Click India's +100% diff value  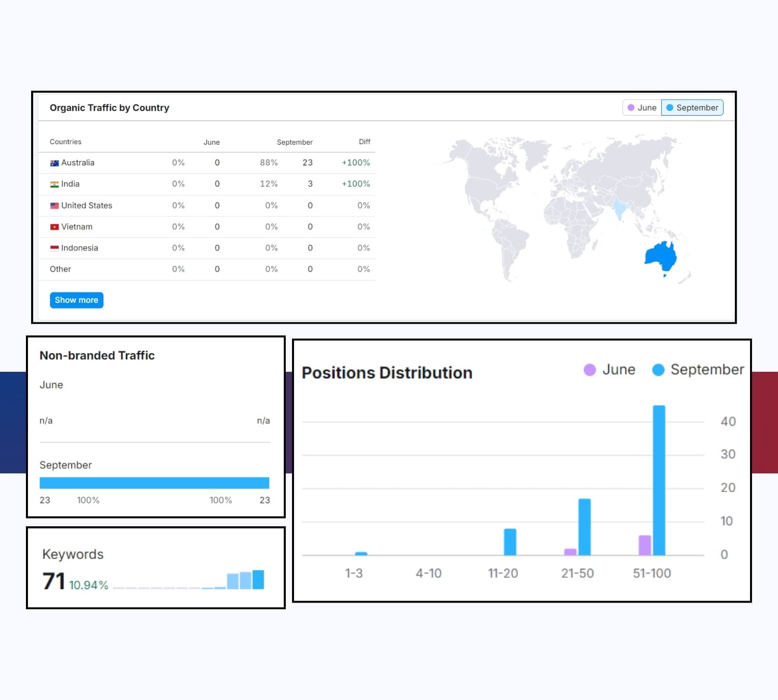pyautogui.click(x=356, y=184)
